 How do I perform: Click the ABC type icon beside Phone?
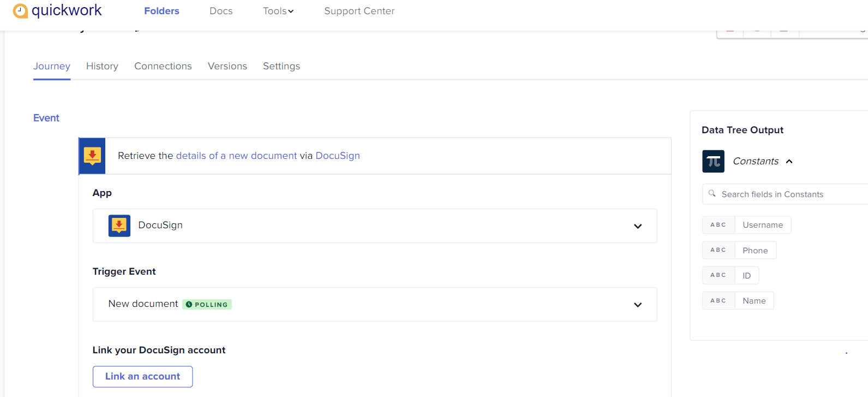(719, 250)
